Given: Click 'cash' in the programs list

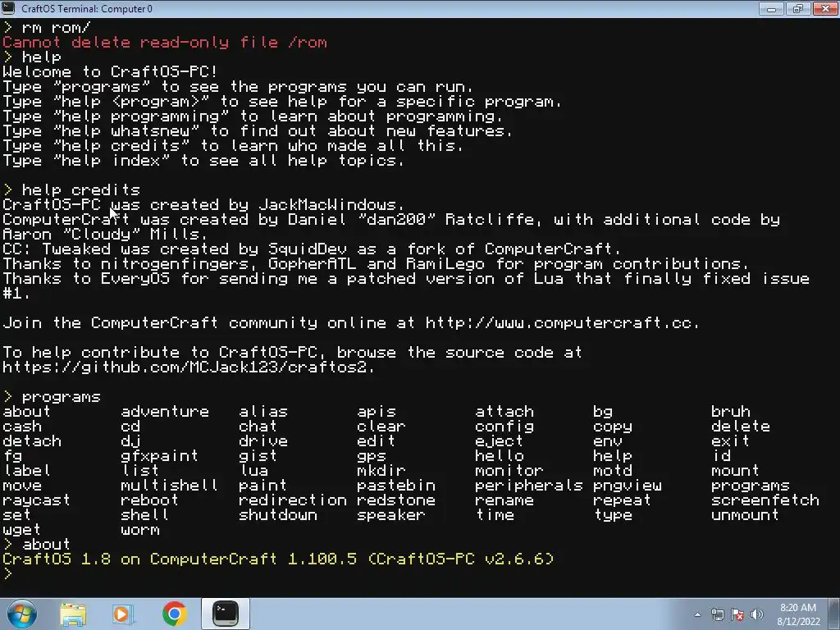Looking at the screenshot, I should point(22,427).
